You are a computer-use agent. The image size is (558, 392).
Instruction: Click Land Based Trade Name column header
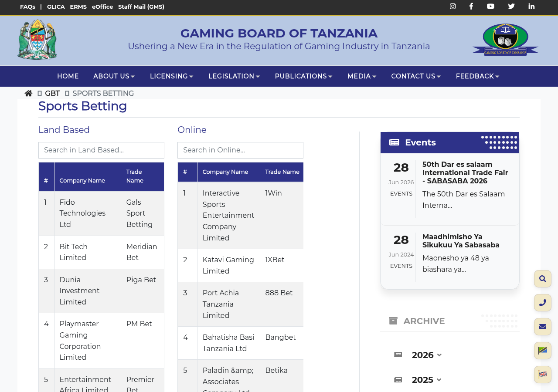coord(143,177)
